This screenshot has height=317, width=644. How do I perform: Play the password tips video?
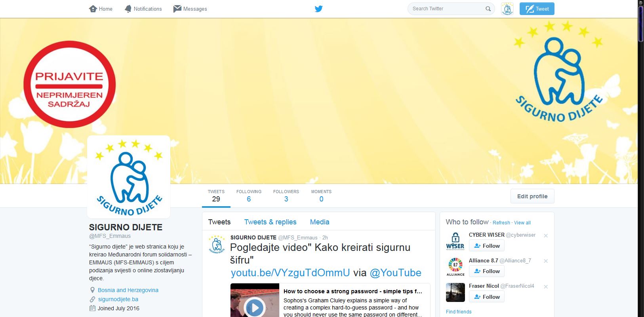254,307
